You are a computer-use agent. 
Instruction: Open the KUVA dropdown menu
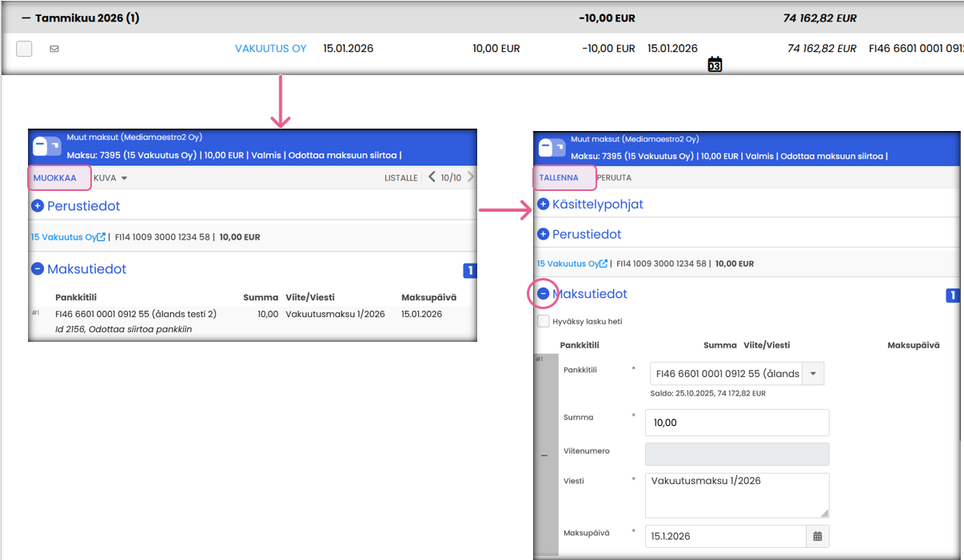pos(110,177)
